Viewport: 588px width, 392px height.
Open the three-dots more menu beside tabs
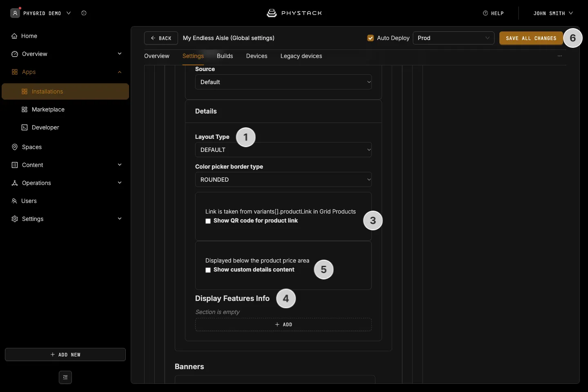(560, 56)
